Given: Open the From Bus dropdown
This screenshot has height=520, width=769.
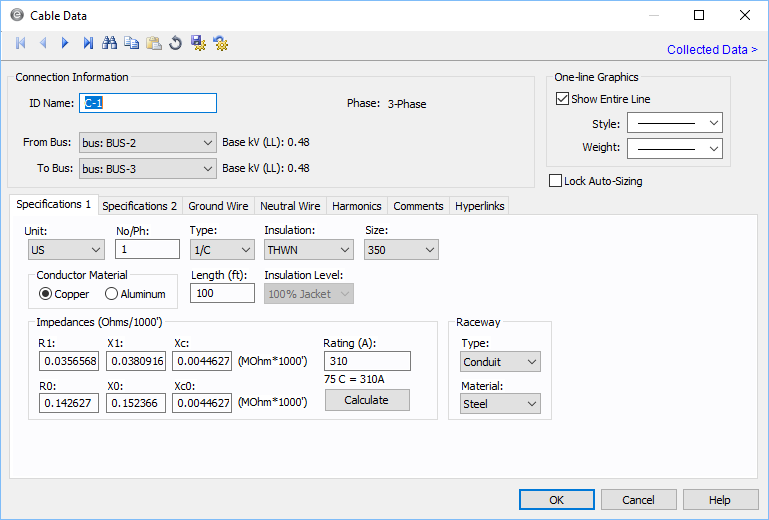Looking at the screenshot, I should pos(147,142).
